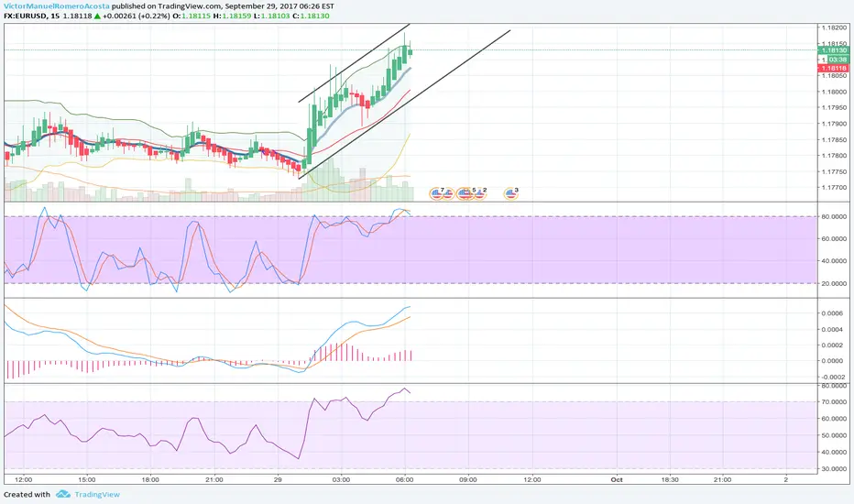Click the L:1.18103 low value

point(272,16)
